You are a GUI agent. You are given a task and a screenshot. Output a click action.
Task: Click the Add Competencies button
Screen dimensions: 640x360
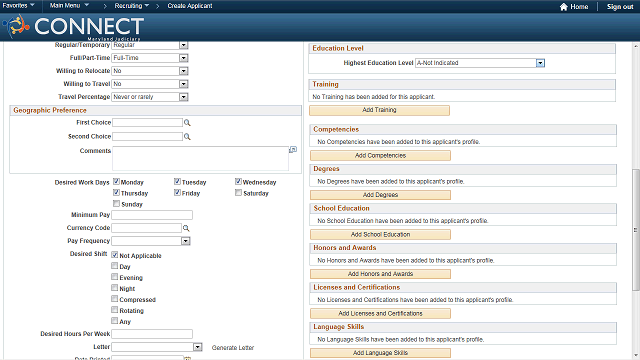[380, 156]
